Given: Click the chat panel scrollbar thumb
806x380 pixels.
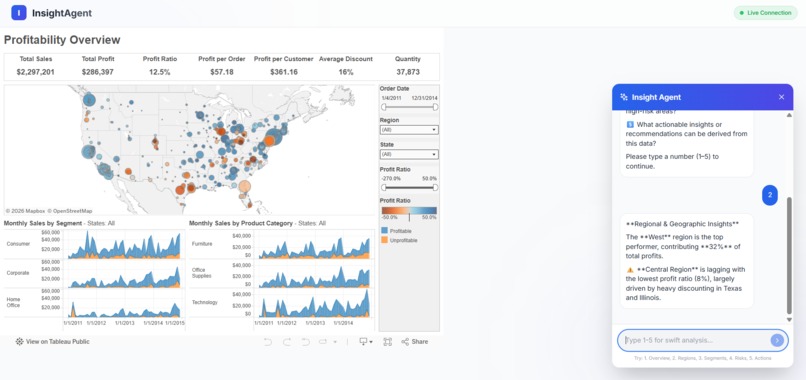Looking at the screenshot, I should tap(790, 255).
